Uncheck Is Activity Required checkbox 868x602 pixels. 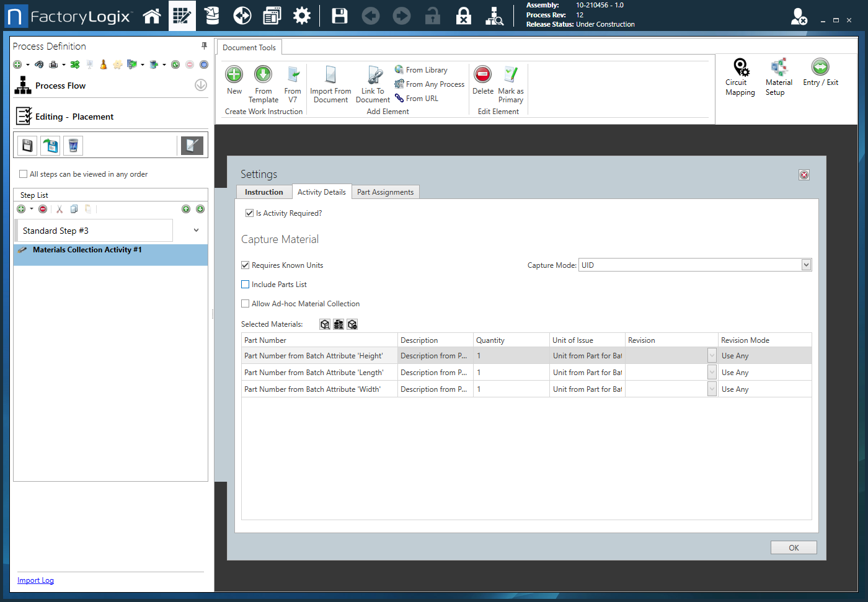[x=250, y=213]
